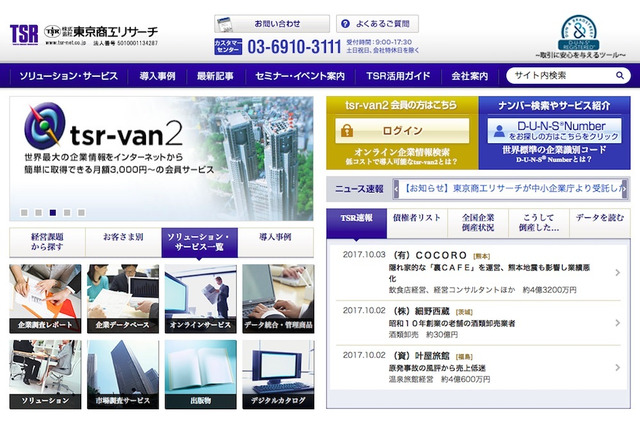Viewport: 640px width, 426px height.
Task: Expand the 細野西蔵 news entry chevron
Action: coord(618,323)
